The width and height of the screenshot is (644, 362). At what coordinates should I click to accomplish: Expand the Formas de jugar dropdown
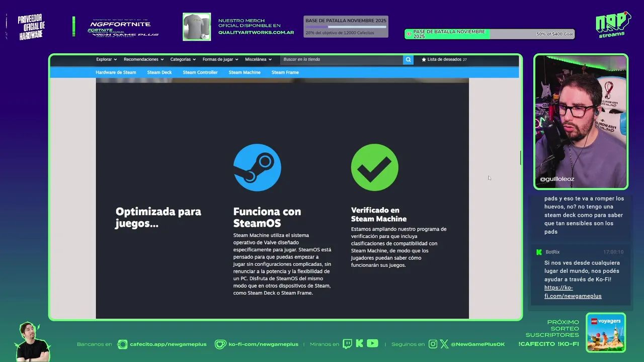220,59
